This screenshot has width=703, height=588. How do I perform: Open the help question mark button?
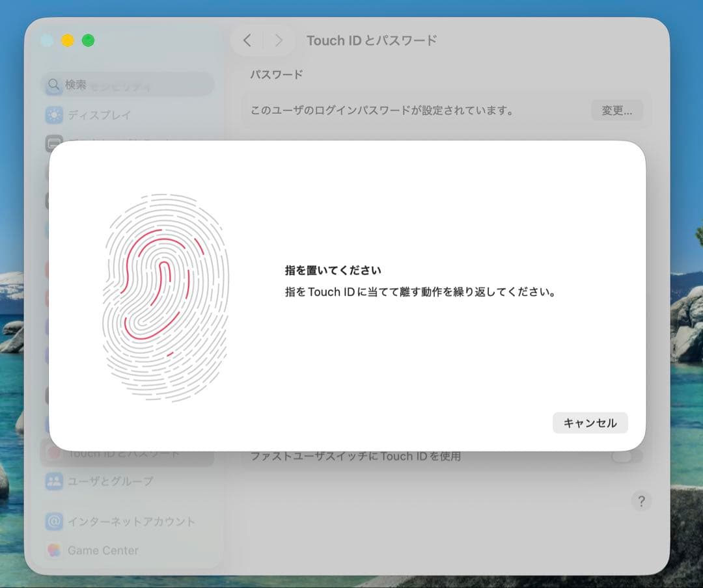tap(641, 501)
